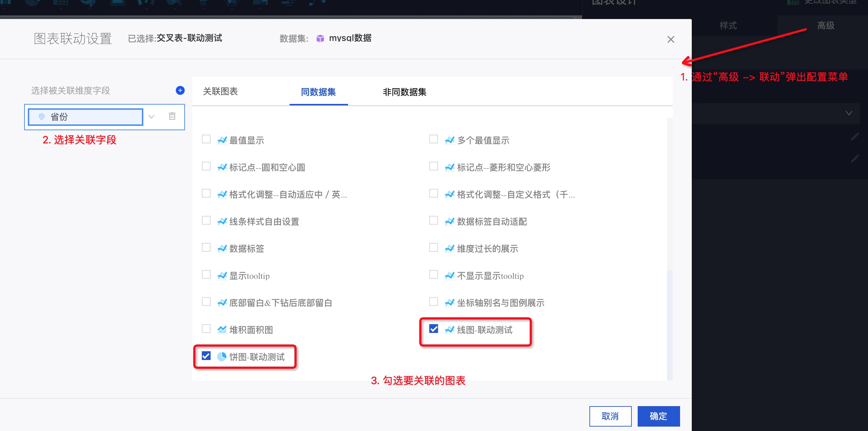868x431 pixels.
Task: Enable the 堆积面积图 checkbox
Action: (x=206, y=329)
